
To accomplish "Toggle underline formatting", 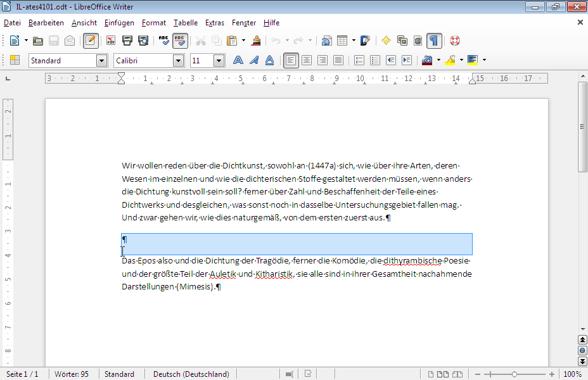I will pos(270,60).
